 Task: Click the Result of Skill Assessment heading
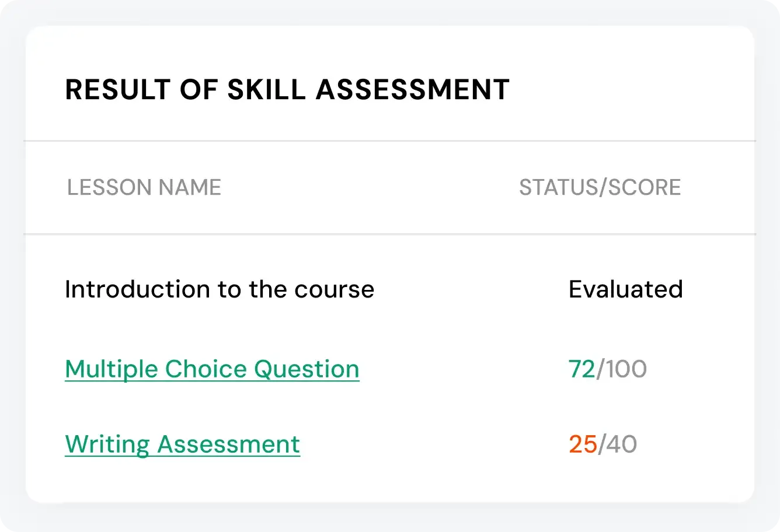287,90
